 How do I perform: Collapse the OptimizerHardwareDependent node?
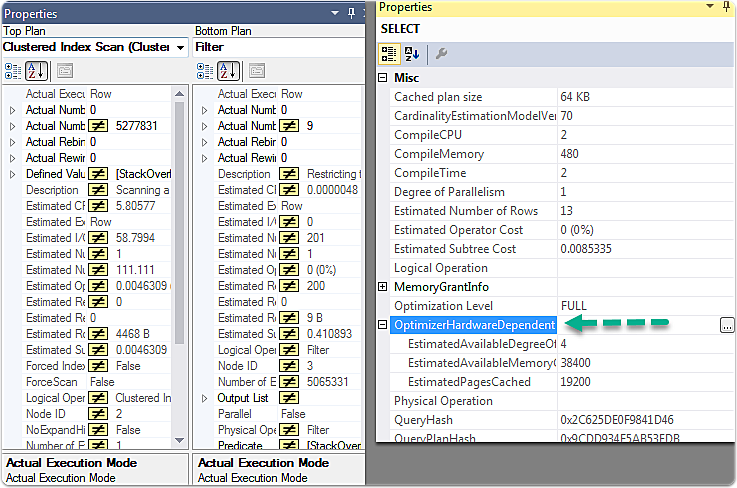[x=383, y=325]
